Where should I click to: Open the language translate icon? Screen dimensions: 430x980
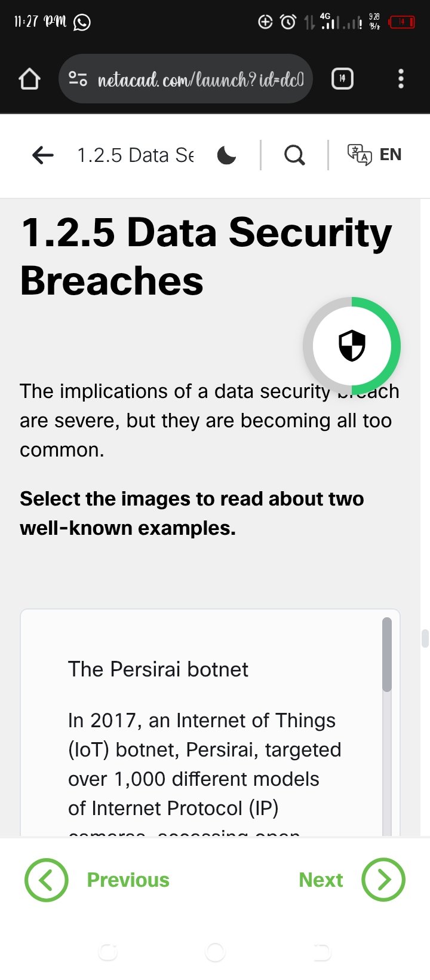pyautogui.click(x=359, y=155)
